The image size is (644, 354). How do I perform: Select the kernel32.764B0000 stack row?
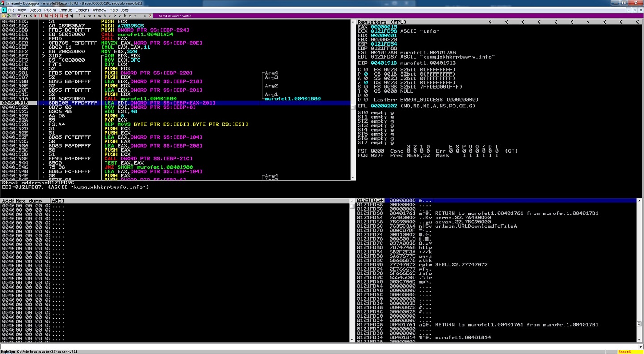coord(496,218)
